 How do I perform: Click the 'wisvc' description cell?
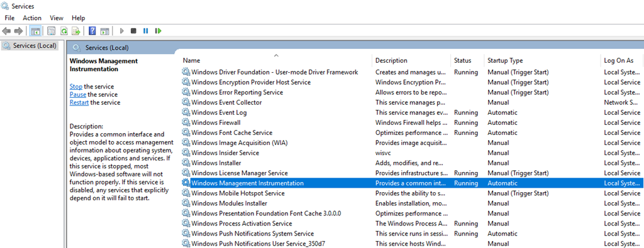pyautogui.click(x=383, y=153)
